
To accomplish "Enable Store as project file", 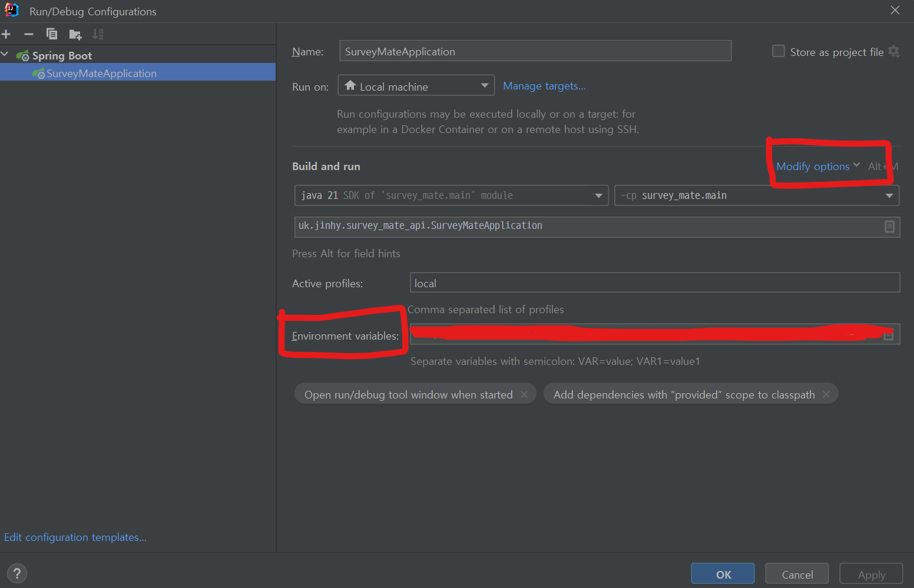I will (x=779, y=51).
